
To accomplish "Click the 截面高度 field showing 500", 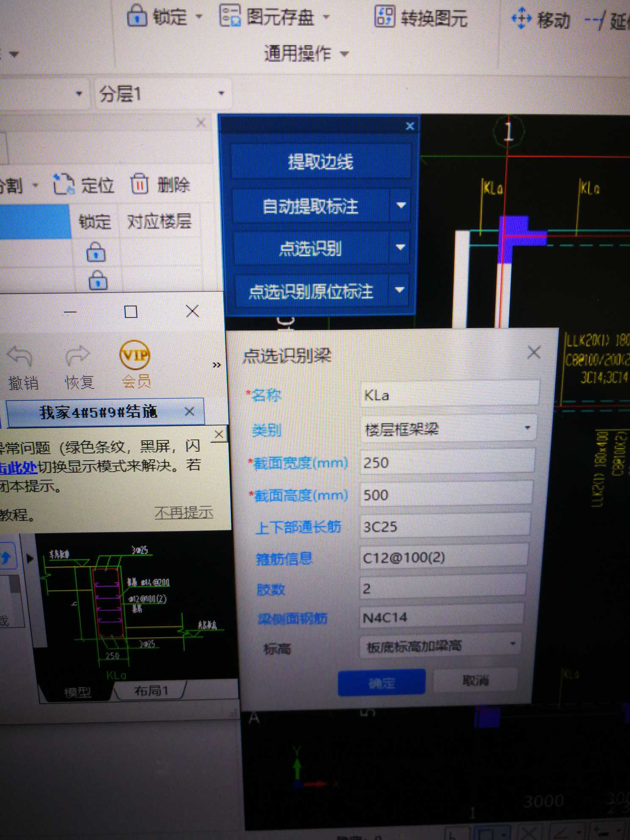I will click(x=445, y=494).
